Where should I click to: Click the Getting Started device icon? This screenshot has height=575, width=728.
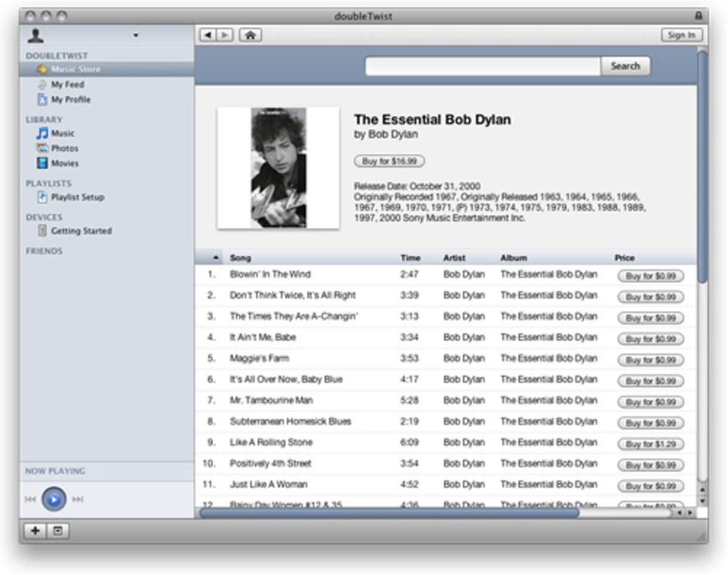[x=42, y=231]
